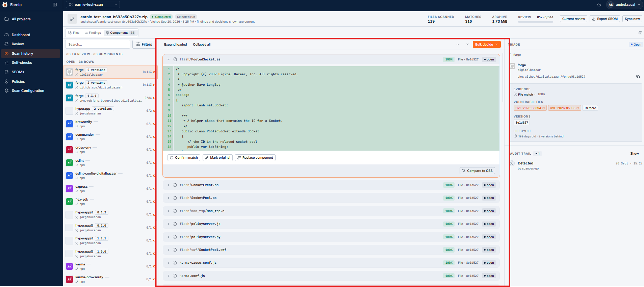Viewport: 644px width, 287px height.
Task: Select forge 1.3.1 webjars component row
Action: (x=110, y=98)
